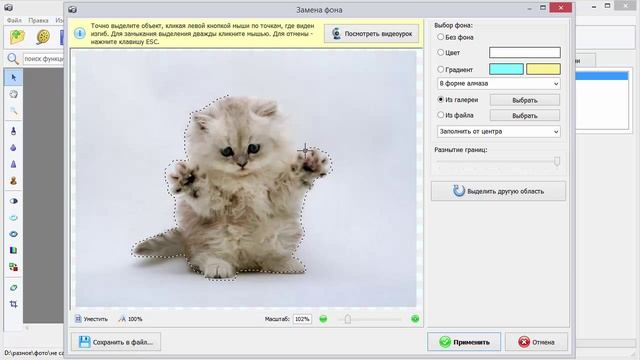Screen dimensions: 640x360
Task: Click the yellow gradient color swatch
Action: pos(543,69)
